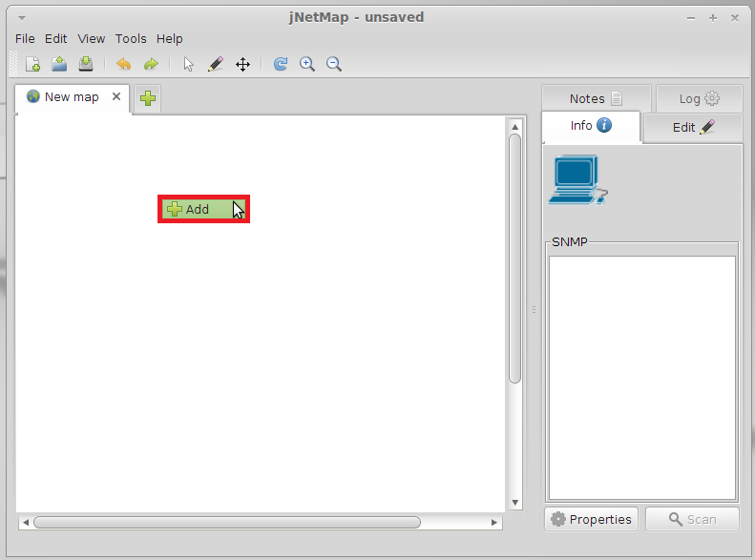The image size is (755, 560).
Task: Click the Zoom in magnifier icon
Action: pyautogui.click(x=307, y=64)
